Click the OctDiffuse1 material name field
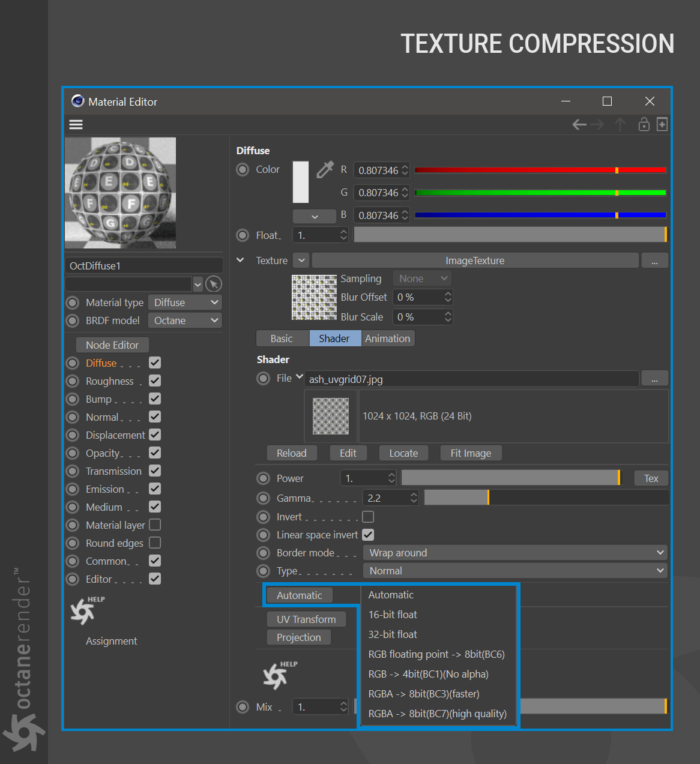 [144, 266]
